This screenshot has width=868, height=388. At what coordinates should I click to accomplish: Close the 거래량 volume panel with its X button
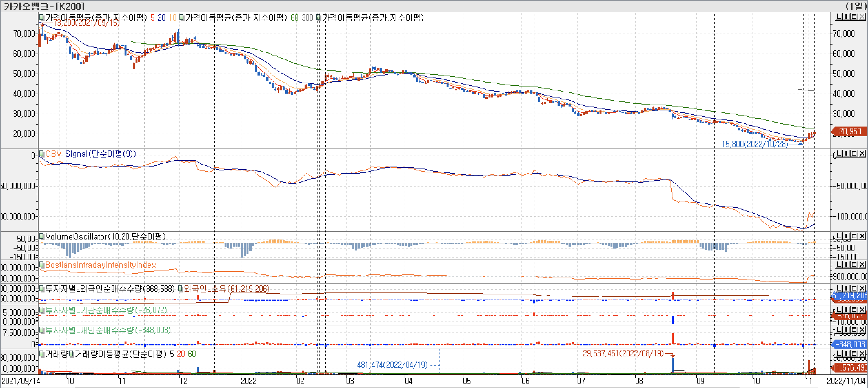click(862, 353)
